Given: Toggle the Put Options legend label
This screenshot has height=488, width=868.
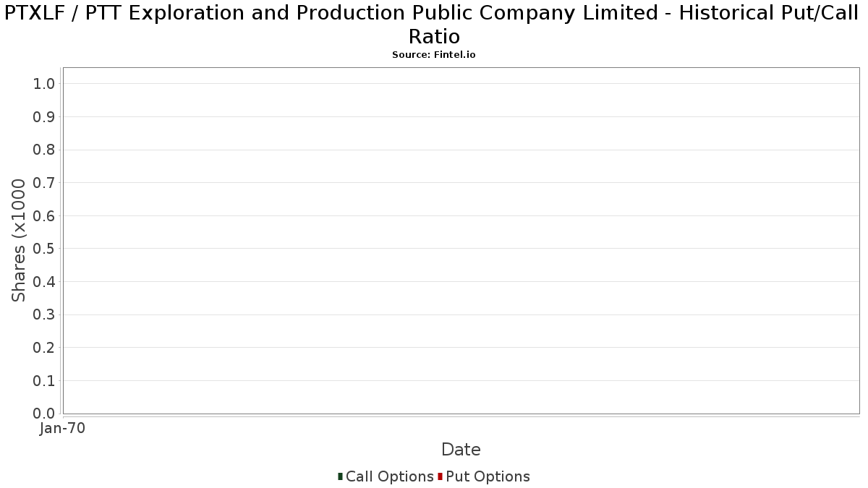Looking at the screenshot, I should (x=488, y=476).
